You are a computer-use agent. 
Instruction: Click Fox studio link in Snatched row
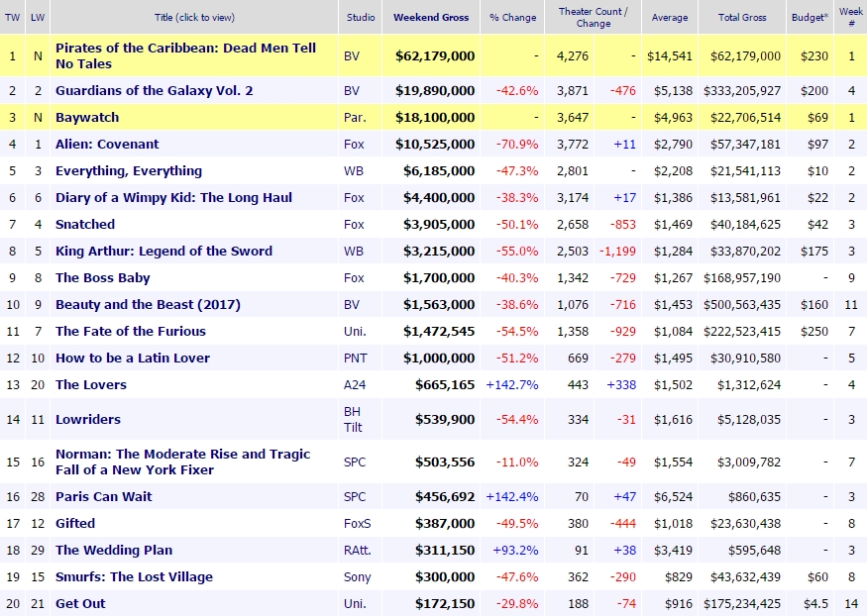point(354,224)
